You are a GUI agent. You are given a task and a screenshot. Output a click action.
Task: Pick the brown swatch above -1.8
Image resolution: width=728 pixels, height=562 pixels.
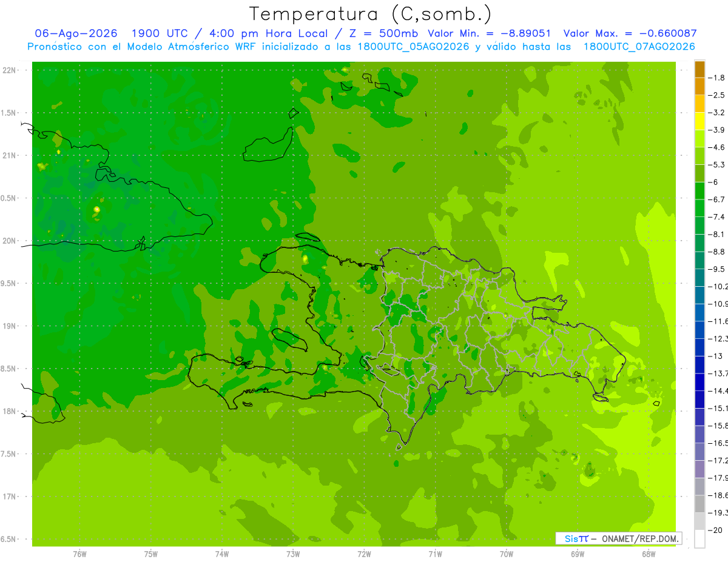[x=699, y=69]
